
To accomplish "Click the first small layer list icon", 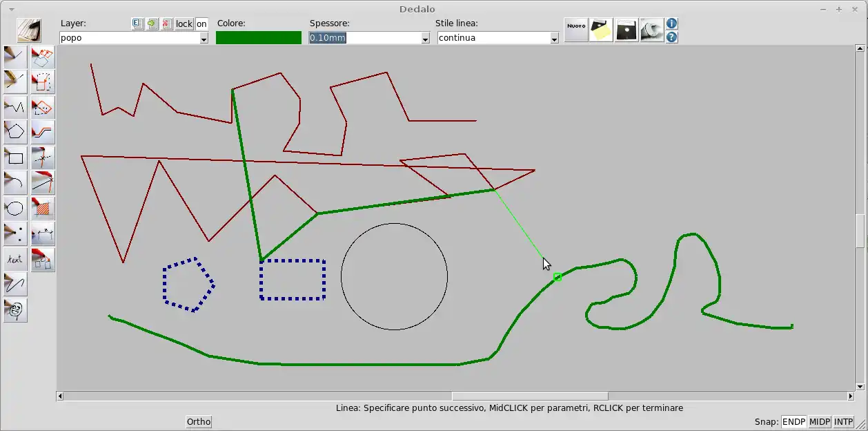I will pos(138,23).
